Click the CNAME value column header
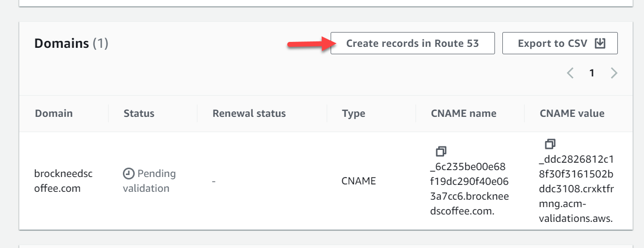644x248 pixels. [x=572, y=113]
